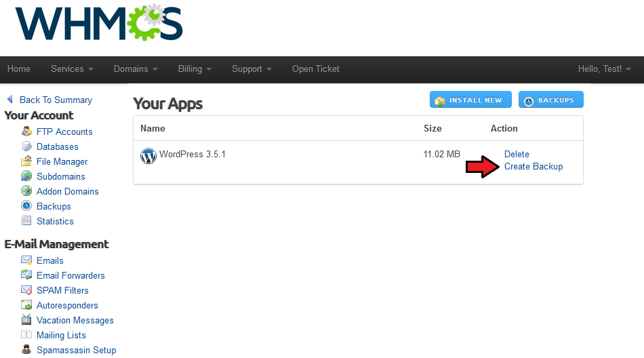Select Open Ticket in the navigation bar
The height and width of the screenshot is (358, 644).
[x=316, y=69]
